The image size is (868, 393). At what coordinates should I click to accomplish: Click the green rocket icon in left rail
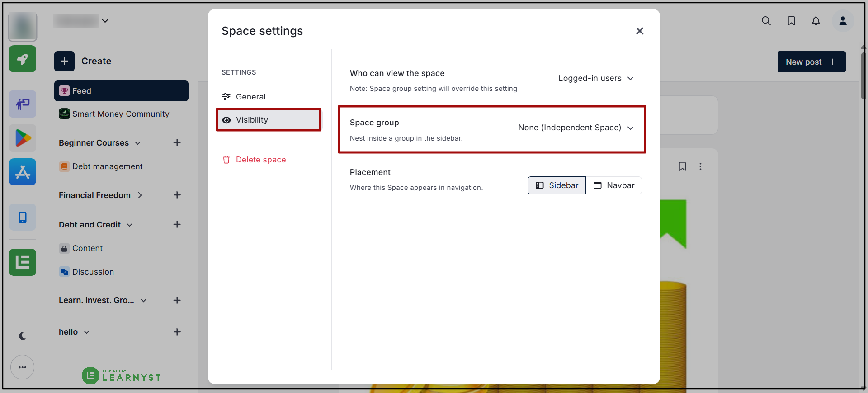[23, 59]
